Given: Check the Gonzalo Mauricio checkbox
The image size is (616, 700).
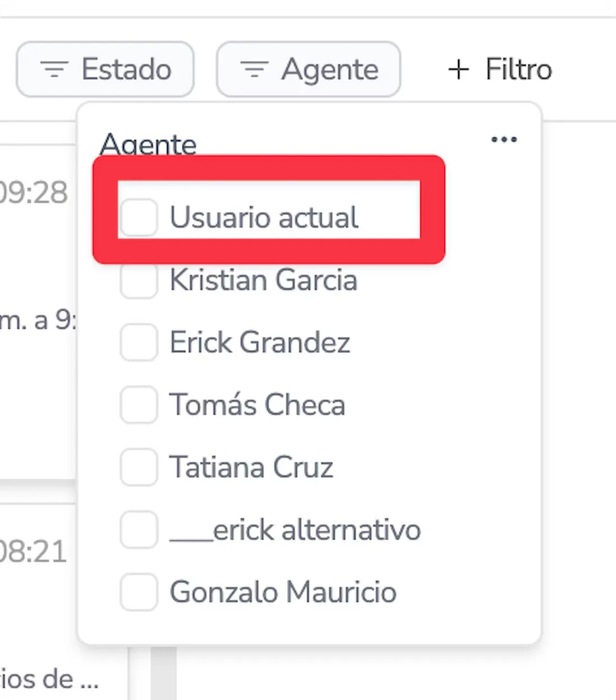Looking at the screenshot, I should [x=138, y=592].
